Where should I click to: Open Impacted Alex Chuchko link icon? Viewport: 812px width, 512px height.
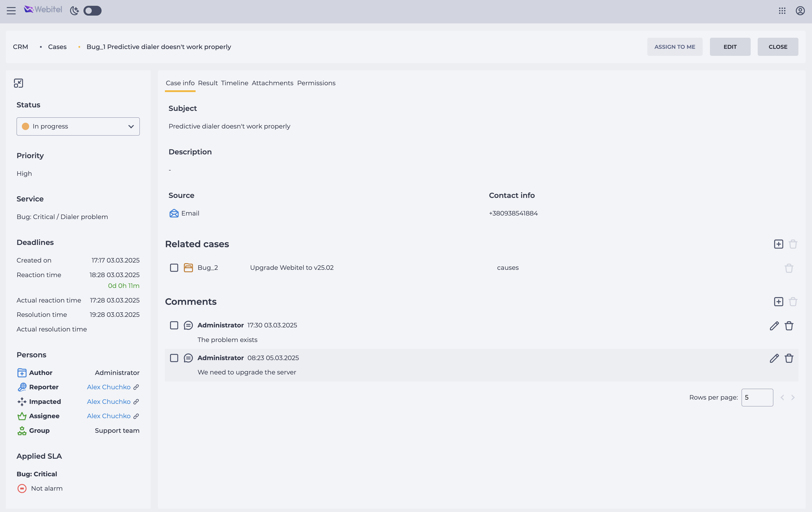(x=136, y=401)
